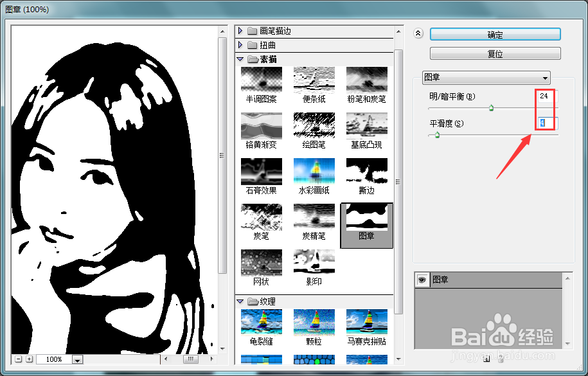Click the preview vertical scrollbar down arrow
The width and height of the screenshot is (588, 376).
click(222, 348)
